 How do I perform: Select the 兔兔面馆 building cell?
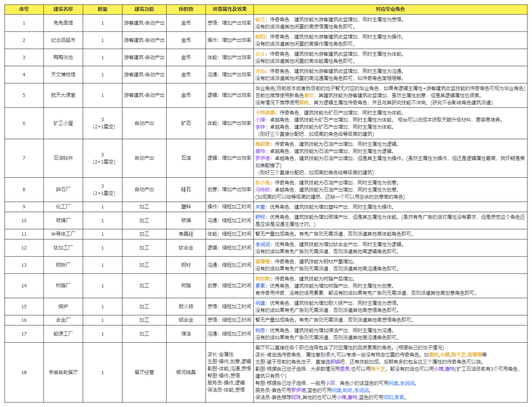click(x=63, y=23)
